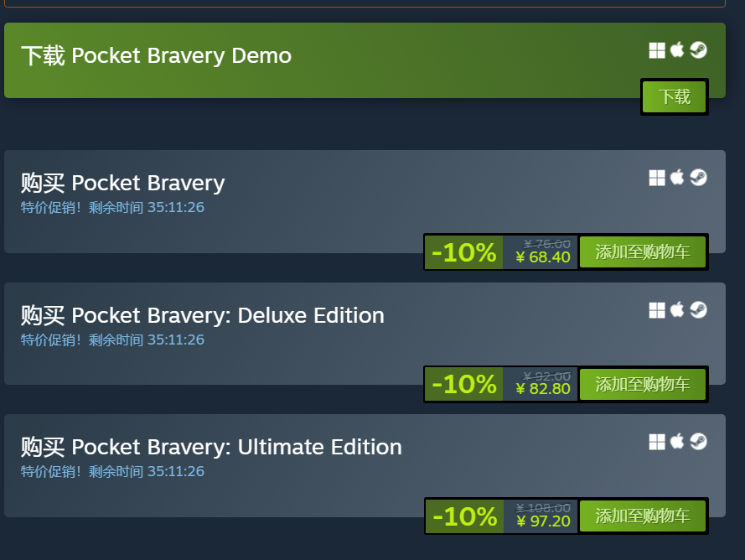Click Apple icon beside Pocket Bravery purchase
This screenshot has width=745, height=560.
click(x=677, y=178)
